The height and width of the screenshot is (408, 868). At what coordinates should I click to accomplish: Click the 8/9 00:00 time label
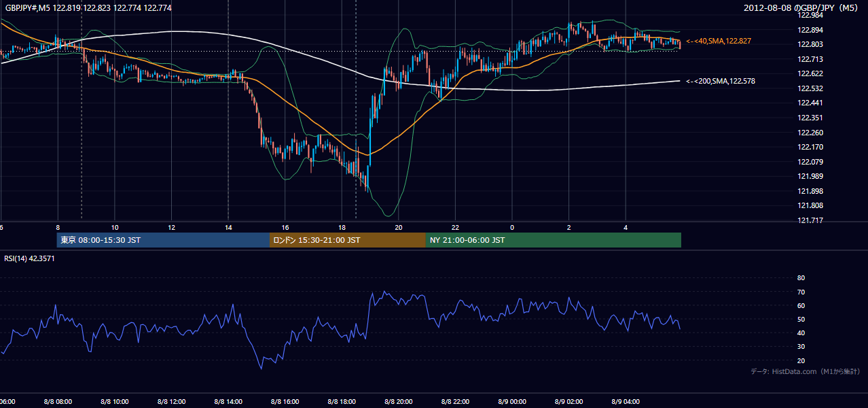(512, 401)
